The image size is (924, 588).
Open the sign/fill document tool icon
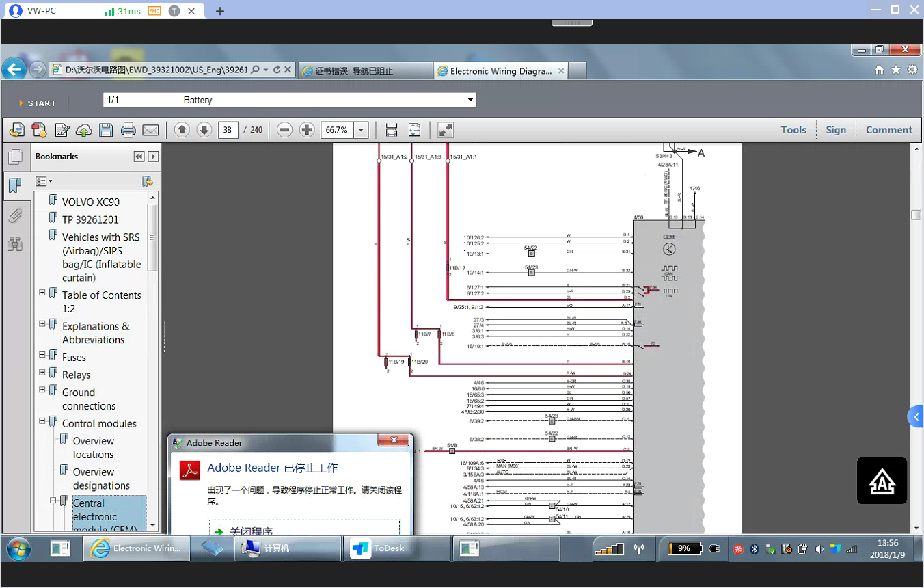pyautogui.click(x=62, y=130)
